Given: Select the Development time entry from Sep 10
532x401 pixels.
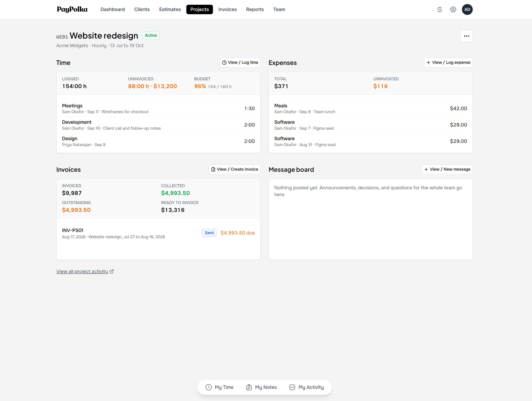Looking at the screenshot, I should pos(158,125).
